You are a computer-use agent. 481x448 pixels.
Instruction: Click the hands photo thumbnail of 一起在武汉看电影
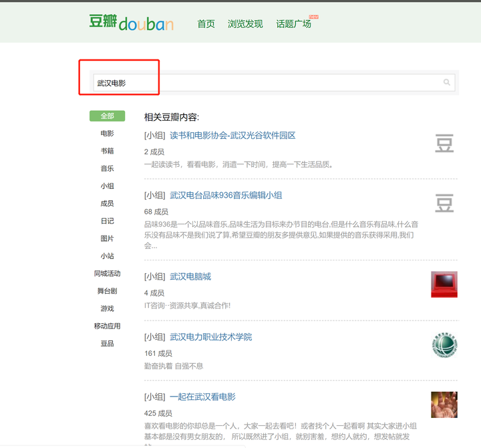(444, 405)
